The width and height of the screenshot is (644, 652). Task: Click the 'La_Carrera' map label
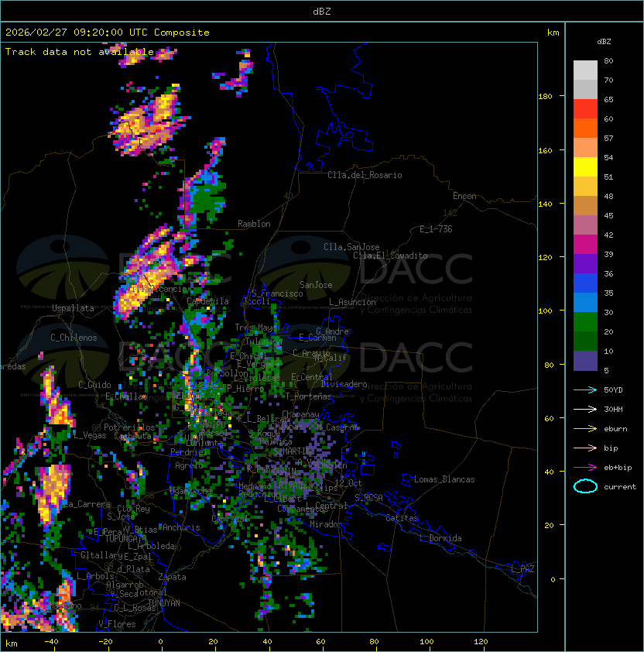[87, 504]
